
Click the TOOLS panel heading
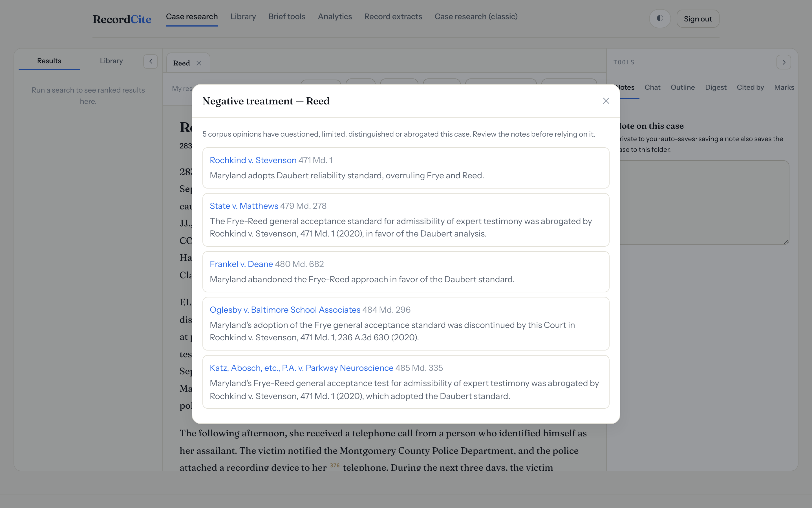point(624,62)
